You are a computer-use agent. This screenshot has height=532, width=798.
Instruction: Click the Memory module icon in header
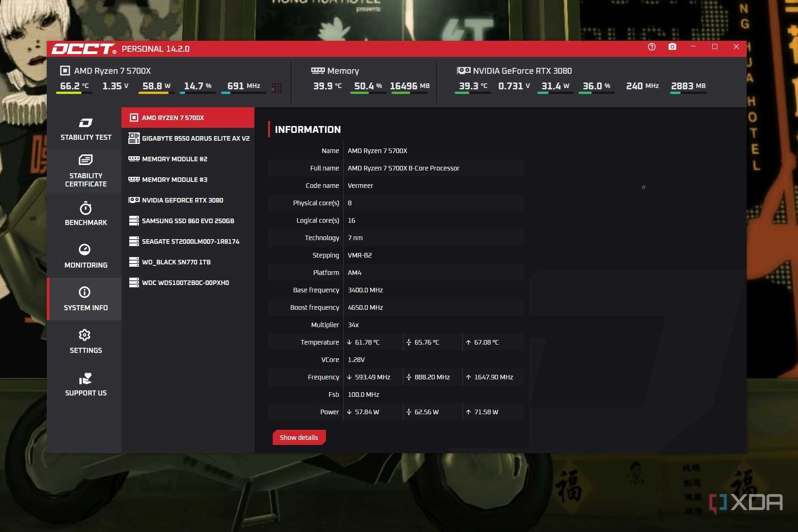click(318, 71)
